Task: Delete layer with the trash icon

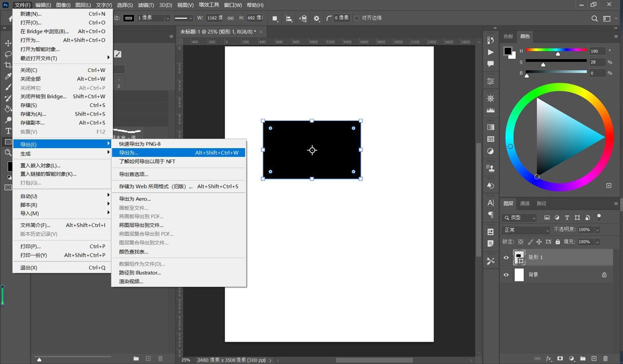Action: 605,358
